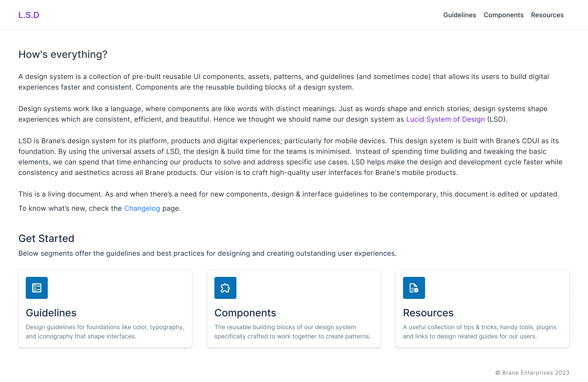Viewport: 588px width, 382px height.
Task: Click the Resources card description text
Action: pos(479,332)
